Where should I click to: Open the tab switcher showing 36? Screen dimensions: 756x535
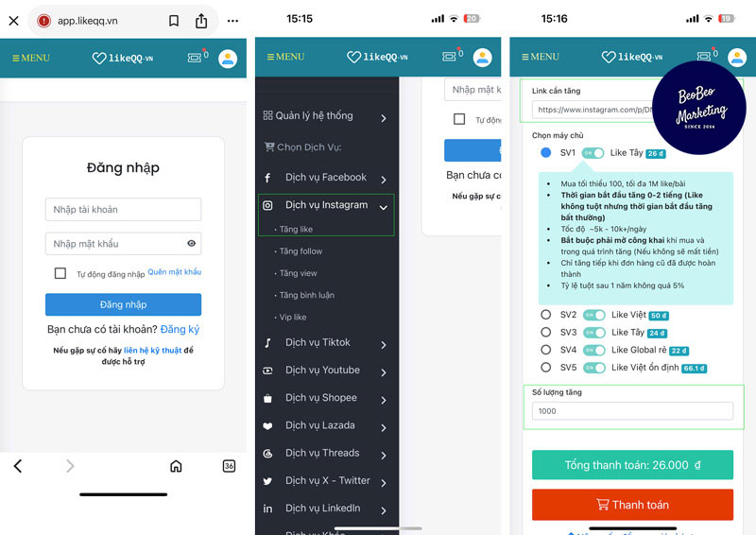tap(229, 466)
